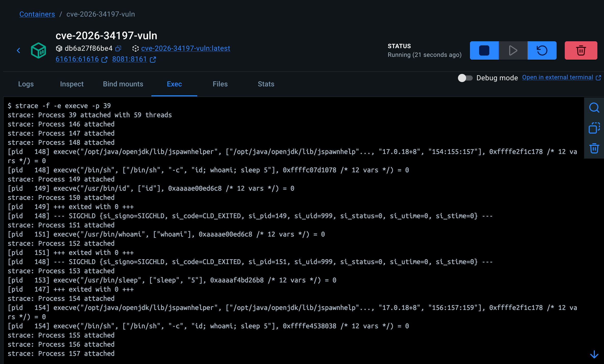The width and height of the screenshot is (604, 364).
Task: Click the STATUS label
Action: (x=399, y=46)
